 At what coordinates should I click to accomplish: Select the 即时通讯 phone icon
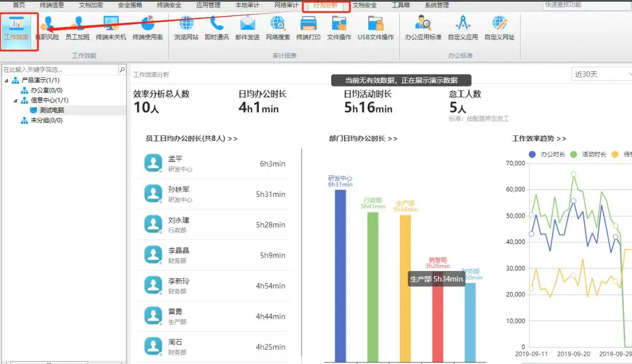coord(217,28)
